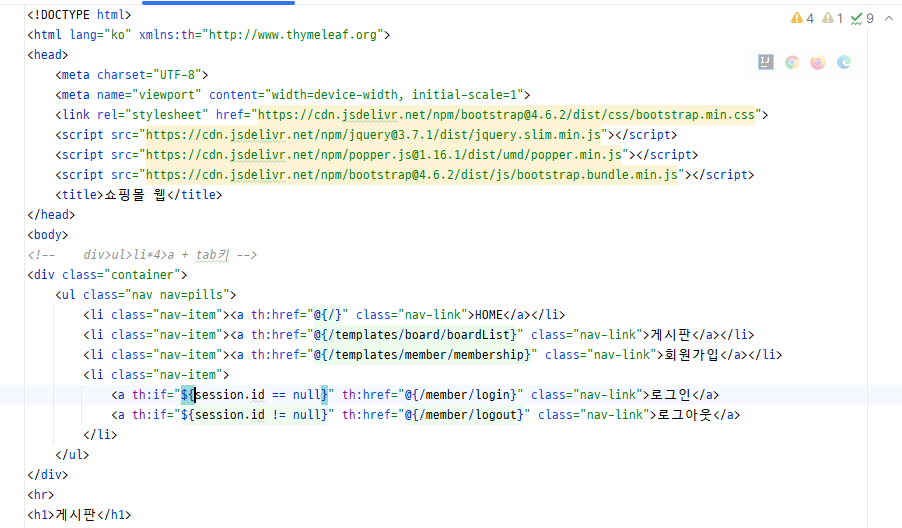Click the div>ul>li*4>a comment line
This screenshot has height=528, width=902.
pyautogui.click(x=142, y=255)
